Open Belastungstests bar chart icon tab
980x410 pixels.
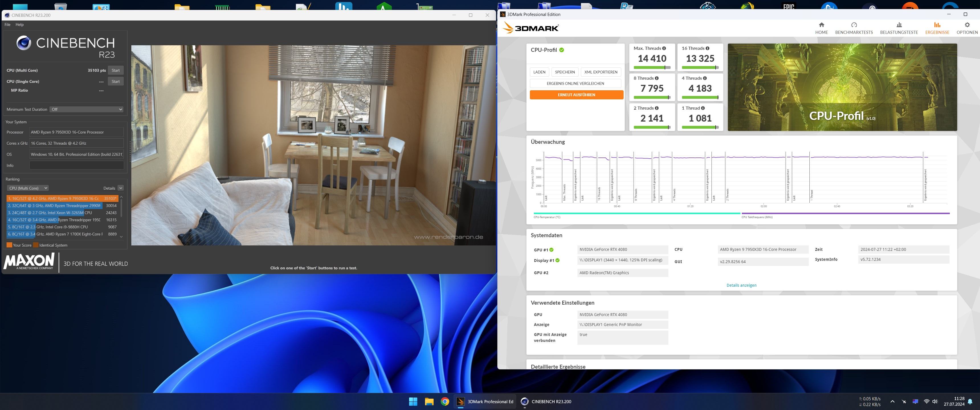pyautogui.click(x=899, y=28)
